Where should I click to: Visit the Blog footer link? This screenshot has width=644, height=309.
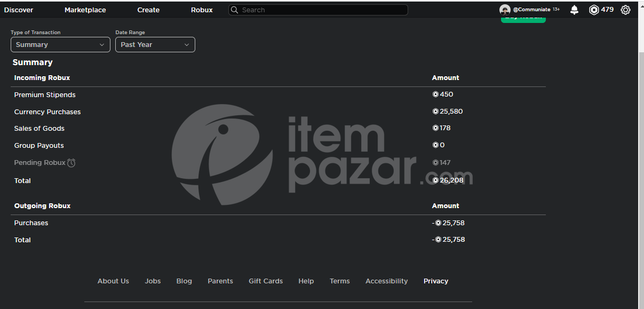[184, 281]
